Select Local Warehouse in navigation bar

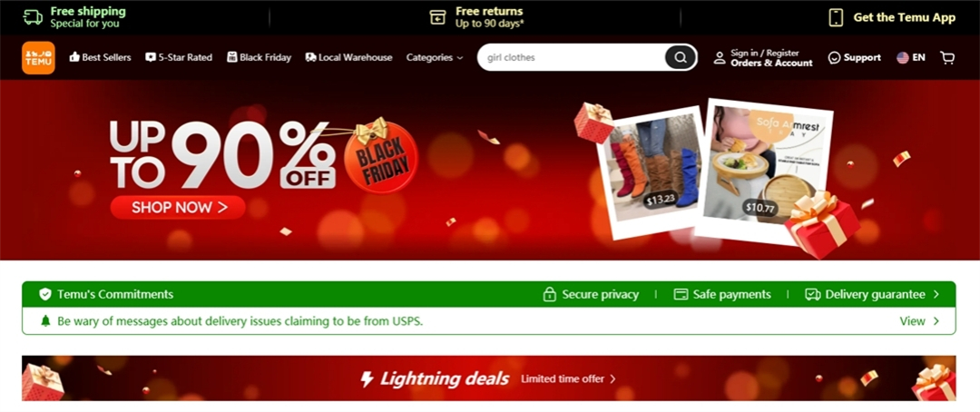coord(348,57)
